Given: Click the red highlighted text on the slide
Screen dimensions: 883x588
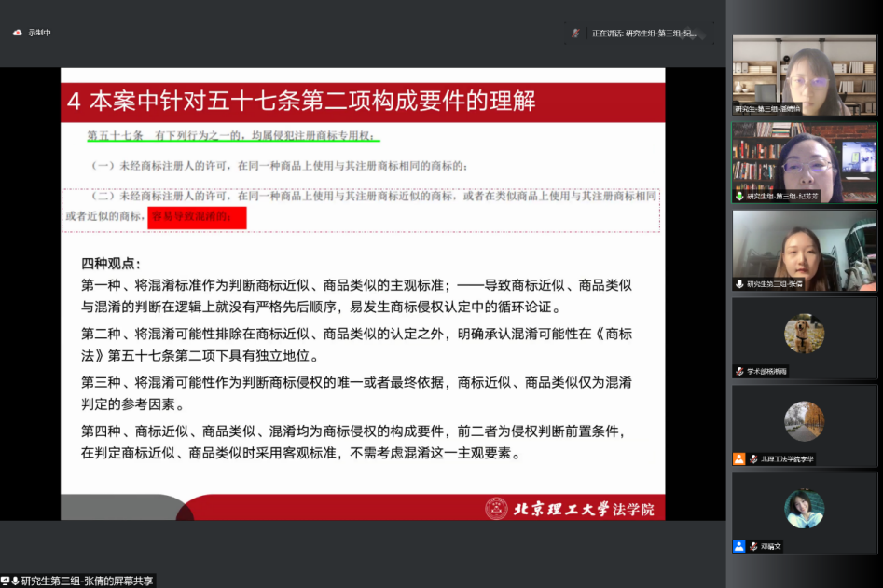Looking at the screenshot, I should point(197,218).
